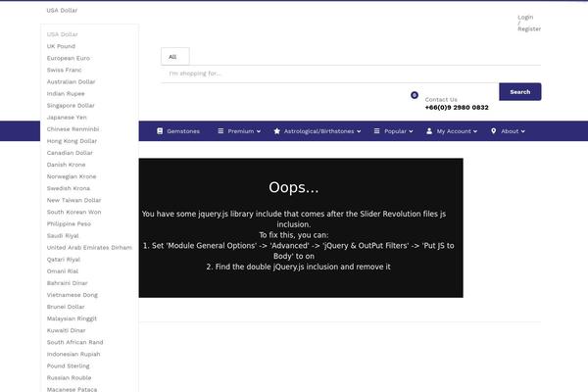588x392 pixels.
Task: Select Singapore Dollar currency
Action: (x=71, y=106)
